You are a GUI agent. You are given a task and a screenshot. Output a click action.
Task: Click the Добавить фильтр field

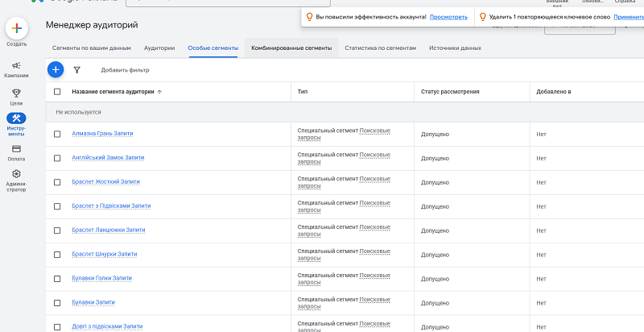point(126,70)
